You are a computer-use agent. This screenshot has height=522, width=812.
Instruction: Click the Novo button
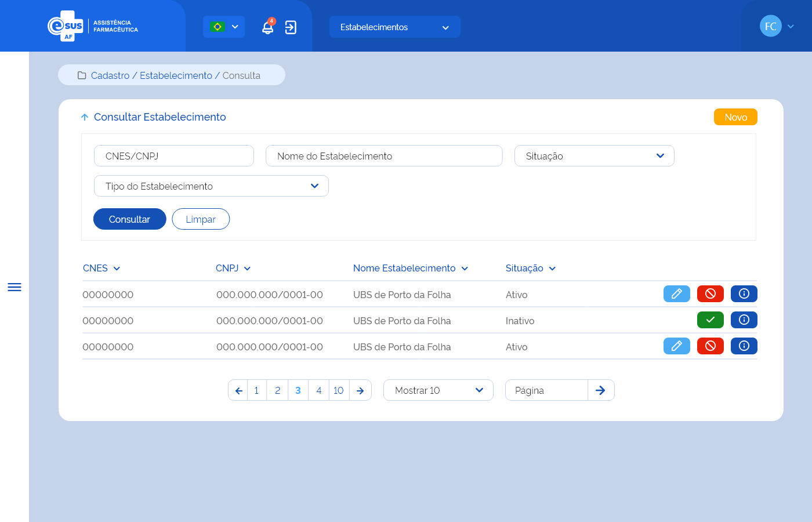click(x=735, y=117)
